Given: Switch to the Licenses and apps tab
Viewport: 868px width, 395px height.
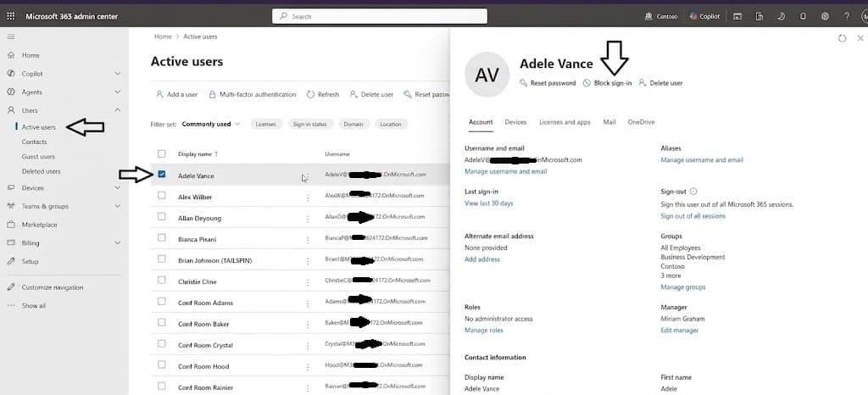Looking at the screenshot, I should click(565, 122).
